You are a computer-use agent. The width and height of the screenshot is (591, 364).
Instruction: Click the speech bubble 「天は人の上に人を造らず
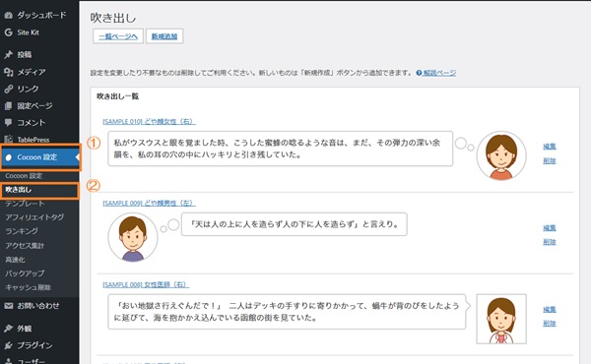(294, 224)
